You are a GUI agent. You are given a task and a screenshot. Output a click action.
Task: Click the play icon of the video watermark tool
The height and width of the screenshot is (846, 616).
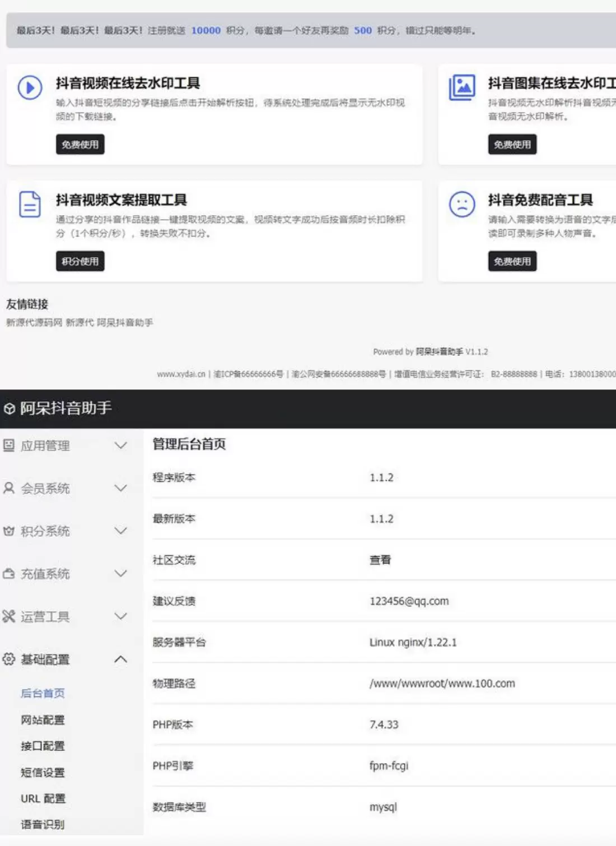pyautogui.click(x=30, y=88)
